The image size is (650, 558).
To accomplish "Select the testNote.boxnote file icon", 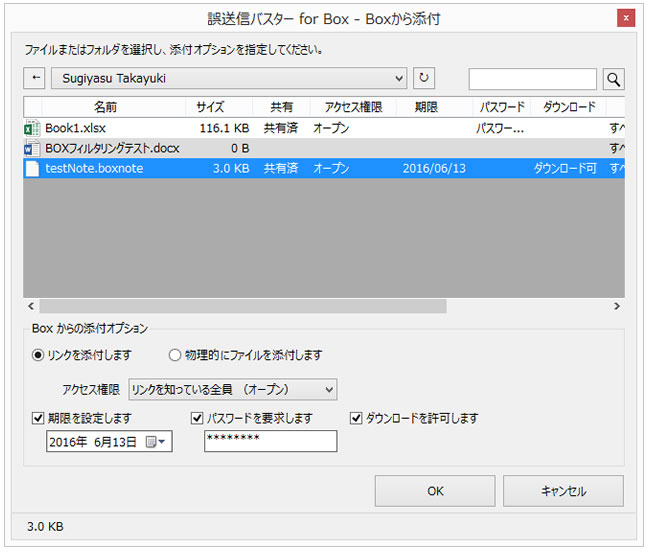I will [32, 169].
